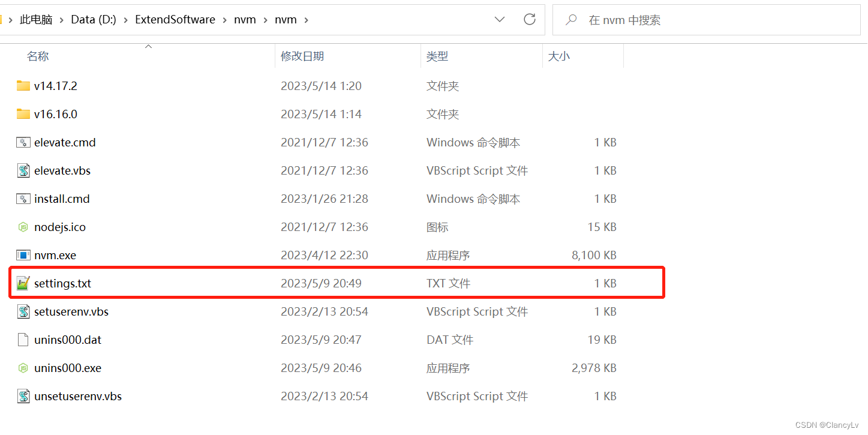
Task: Open the address bar history dropdown
Action: coord(500,20)
